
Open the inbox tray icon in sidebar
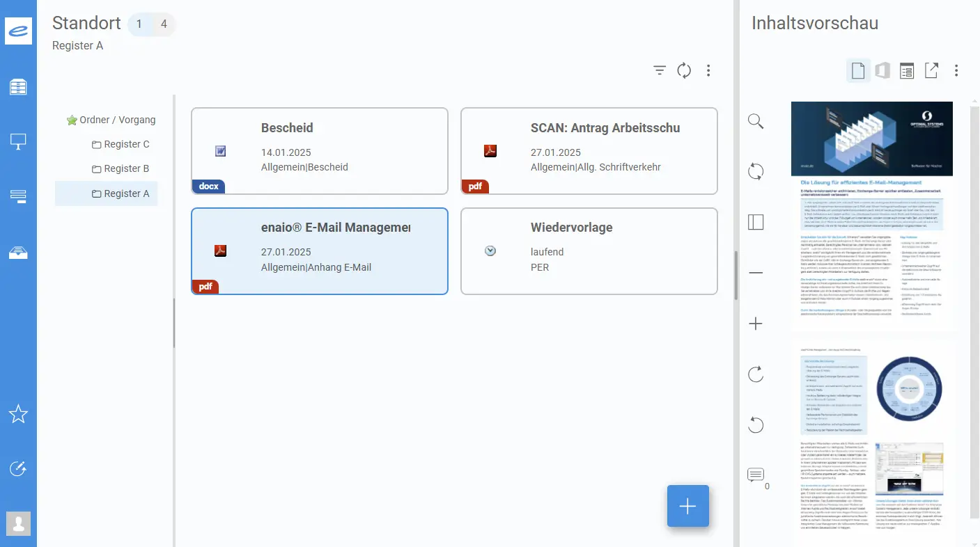(18, 252)
